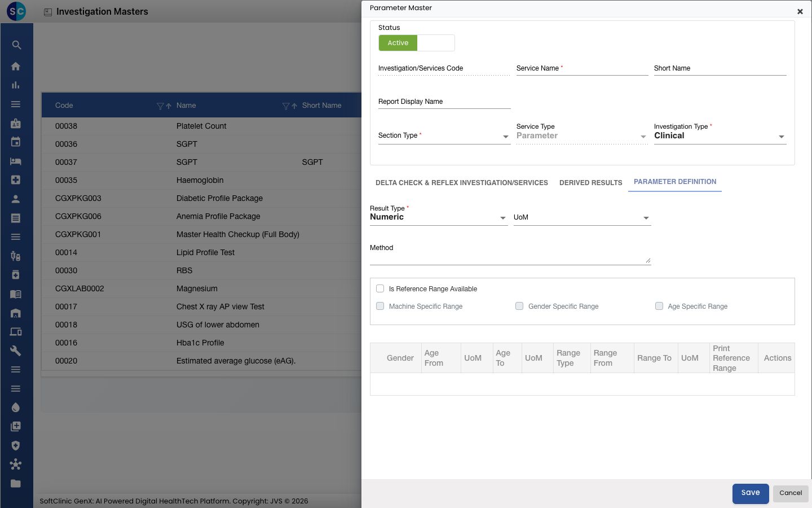Open the warehouse store icon
Image resolution: width=812 pixels, height=508 pixels.
pos(16,313)
